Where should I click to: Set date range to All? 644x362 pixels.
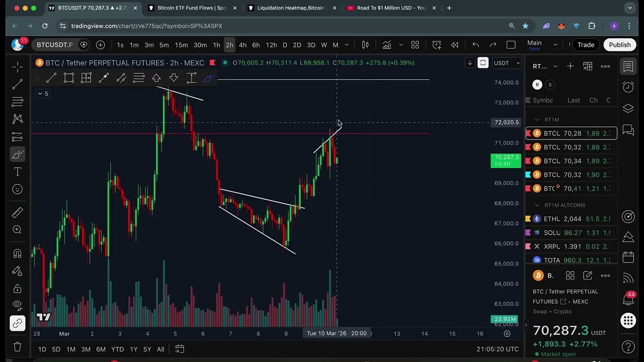click(x=160, y=349)
